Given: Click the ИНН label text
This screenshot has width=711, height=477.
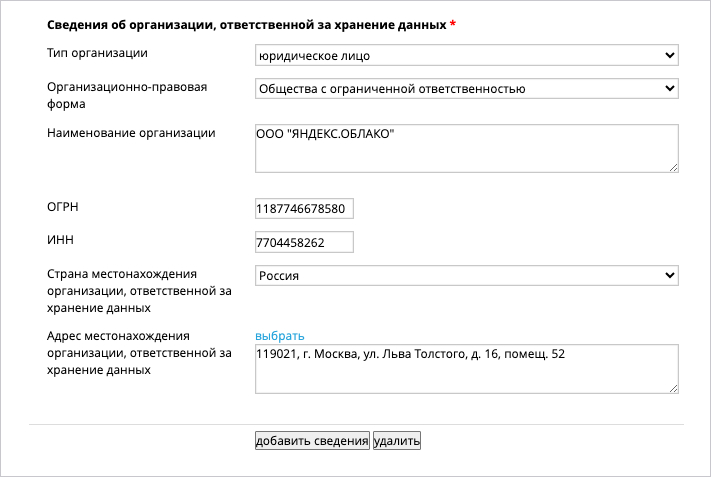Looking at the screenshot, I should (x=60, y=240).
